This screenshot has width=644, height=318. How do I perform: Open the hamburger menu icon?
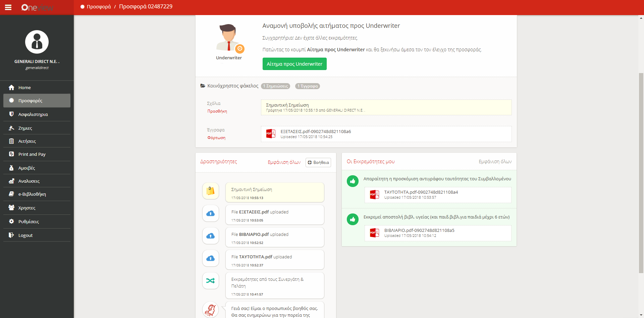coord(8,7)
